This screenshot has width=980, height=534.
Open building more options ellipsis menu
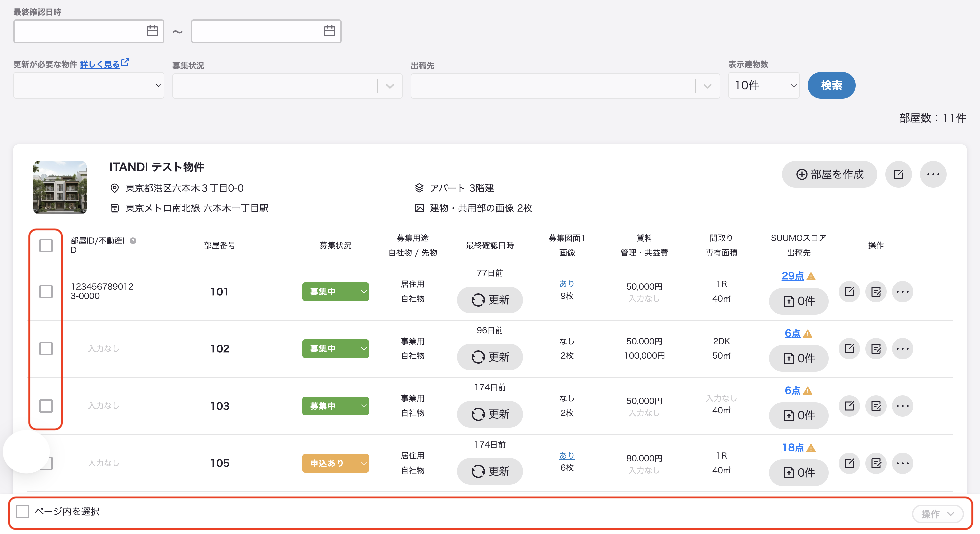(933, 174)
